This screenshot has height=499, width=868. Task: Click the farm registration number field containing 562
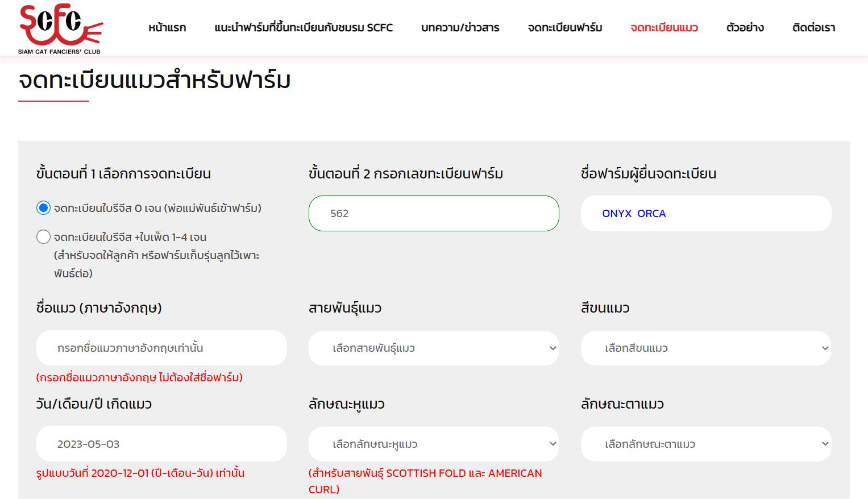[433, 214]
